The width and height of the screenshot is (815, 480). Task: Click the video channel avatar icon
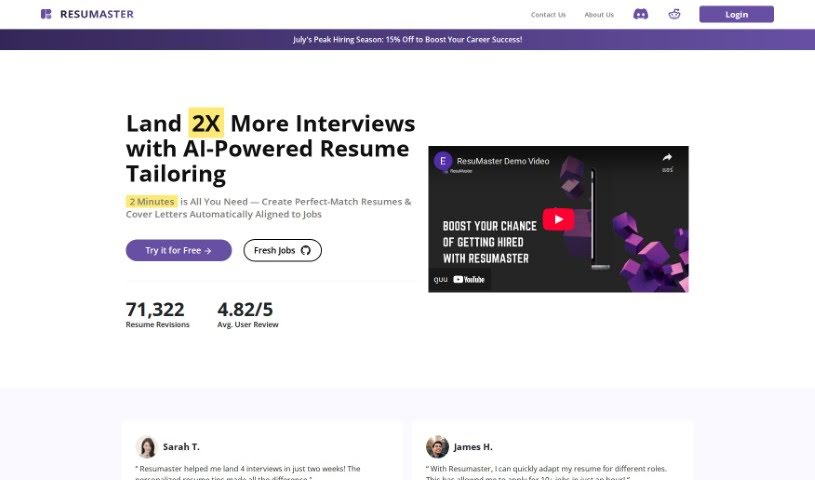(443, 161)
